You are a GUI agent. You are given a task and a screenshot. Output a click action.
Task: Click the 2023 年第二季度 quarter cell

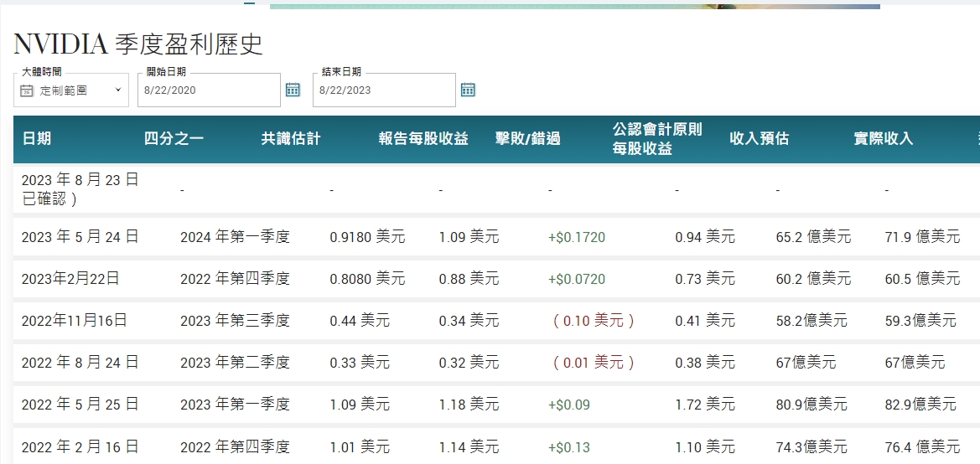point(235,363)
